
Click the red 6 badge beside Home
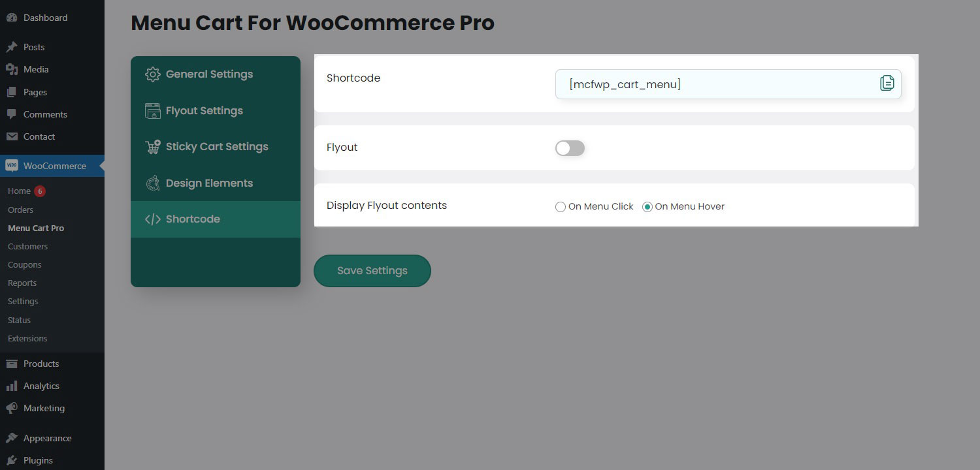pyautogui.click(x=40, y=191)
